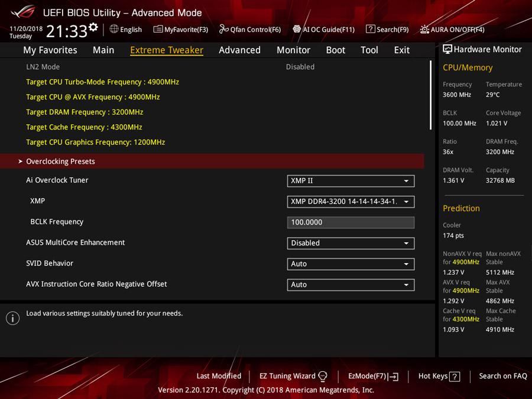Show Hot Keys help icon
Viewport: 532px width, 399px height.
tap(455, 377)
